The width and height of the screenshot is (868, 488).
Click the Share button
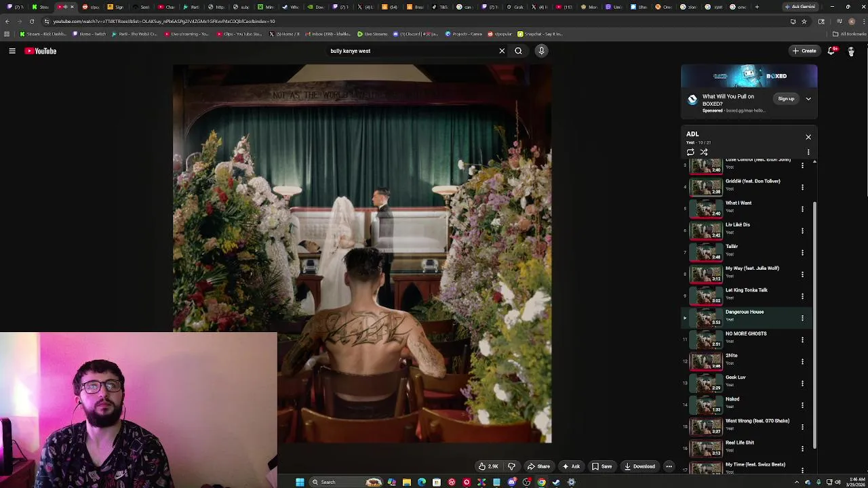538,466
